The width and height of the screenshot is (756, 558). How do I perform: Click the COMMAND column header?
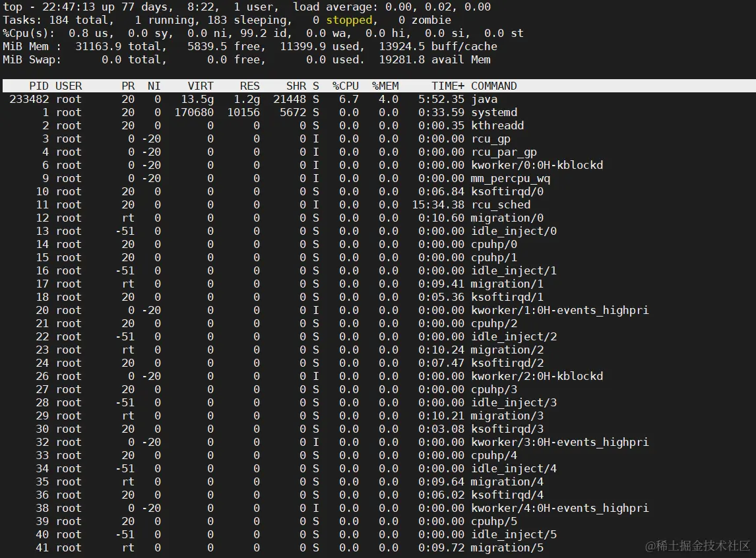[493, 86]
